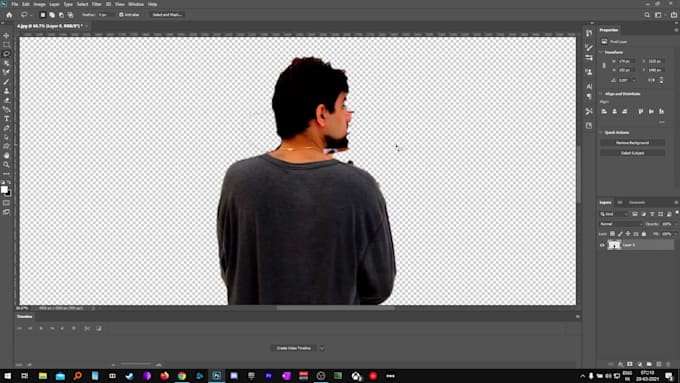Choose Subtract from Selection mode icon
The height and width of the screenshot is (383, 680).
(61, 15)
